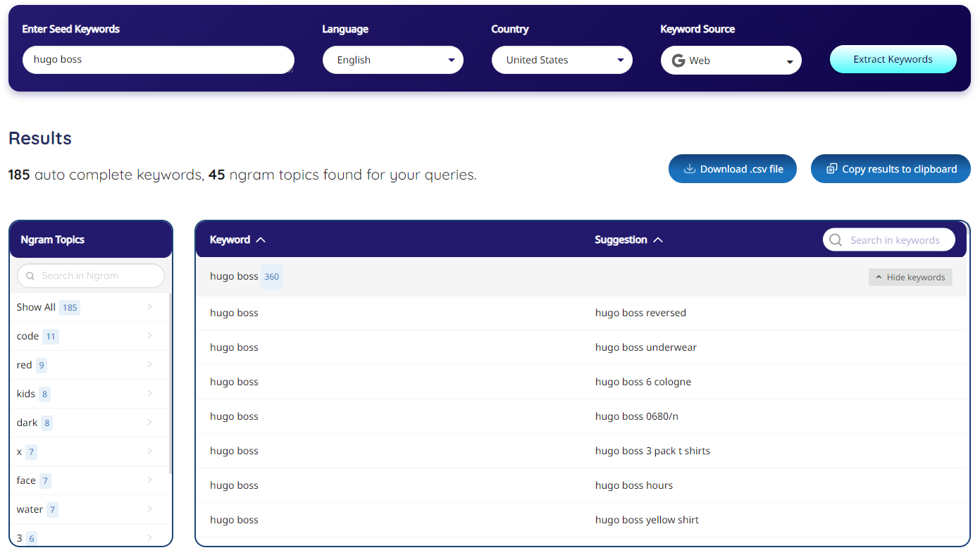Screen dimensions: 980x555
Task: Click suggestion hugo boss underwear
Action: tap(646, 347)
